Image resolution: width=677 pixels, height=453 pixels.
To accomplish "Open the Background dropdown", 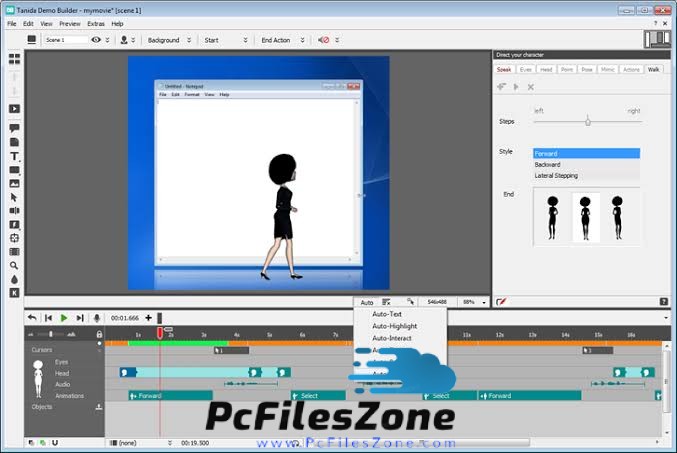I will point(168,40).
